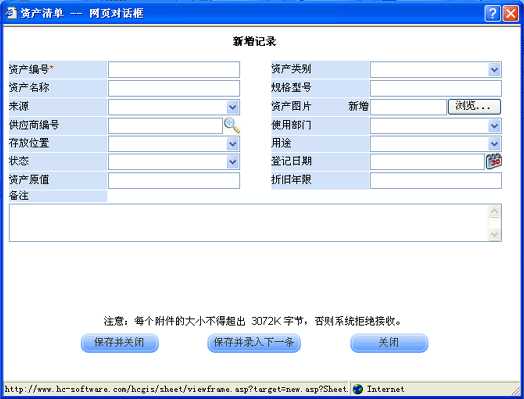The image size is (524, 399).
Task: Click the dialog help question-mark button
Action: click(x=492, y=14)
